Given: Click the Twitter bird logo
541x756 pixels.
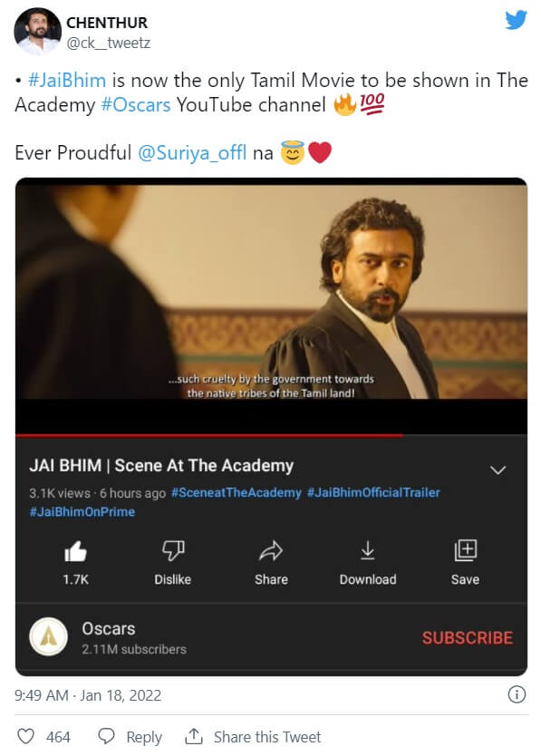Looking at the screenshot, I should (x=516, y=20).
